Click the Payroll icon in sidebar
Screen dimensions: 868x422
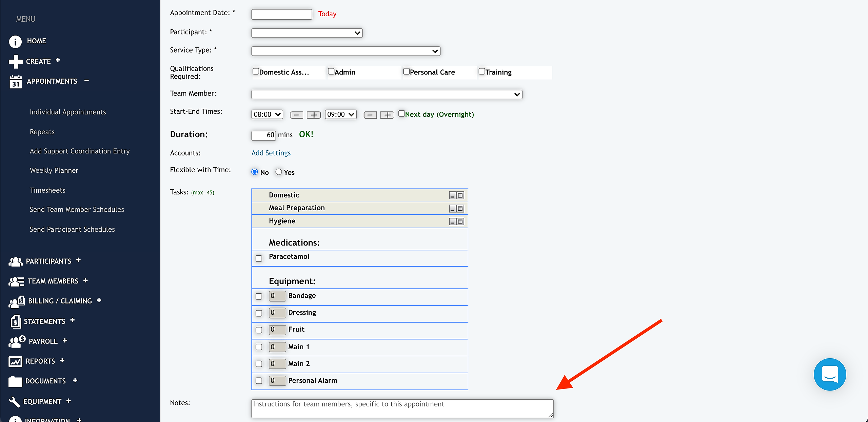(17, 341)
